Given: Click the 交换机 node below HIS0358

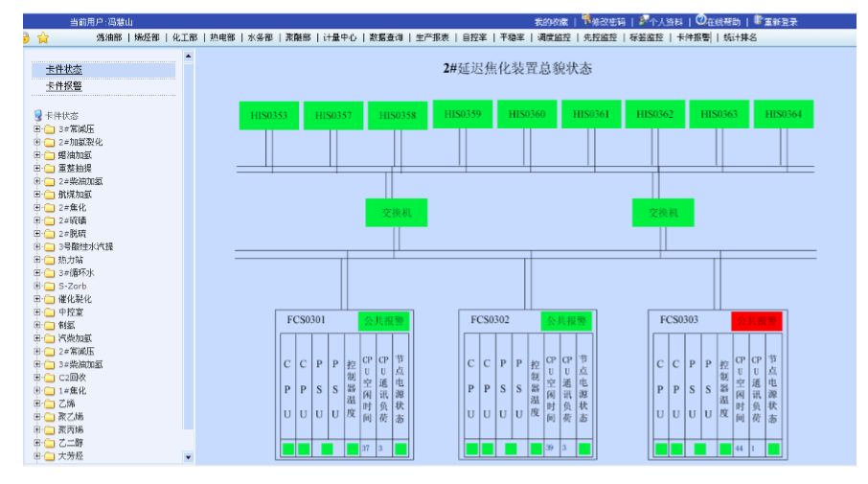Looking at the screenshot, I should [x=397, y=213].
